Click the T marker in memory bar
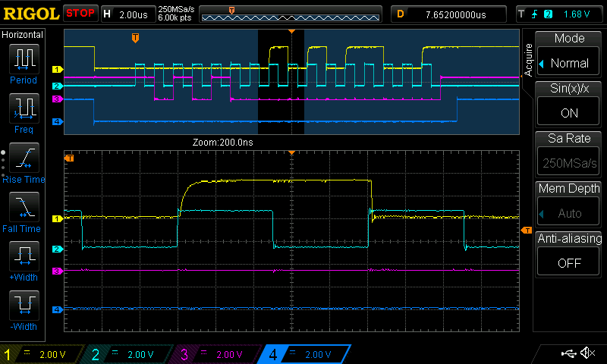The height and width of the screenshot is (364, 607). tap(231, 11)
